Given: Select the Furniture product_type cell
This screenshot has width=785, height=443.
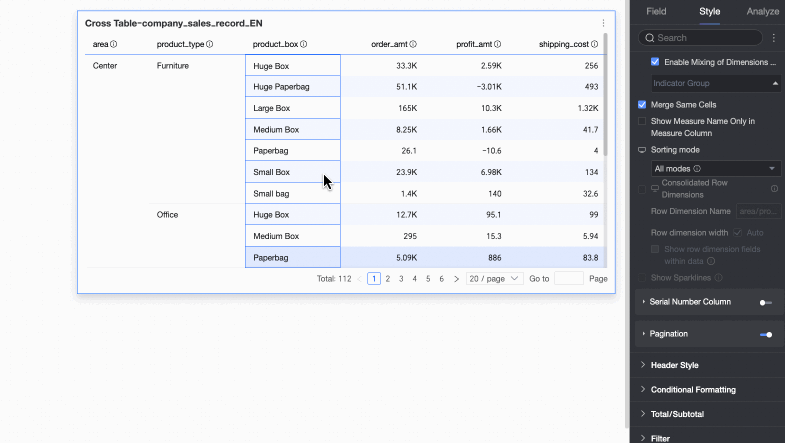Looking at the screenshot, I should (x=173, y=66).
